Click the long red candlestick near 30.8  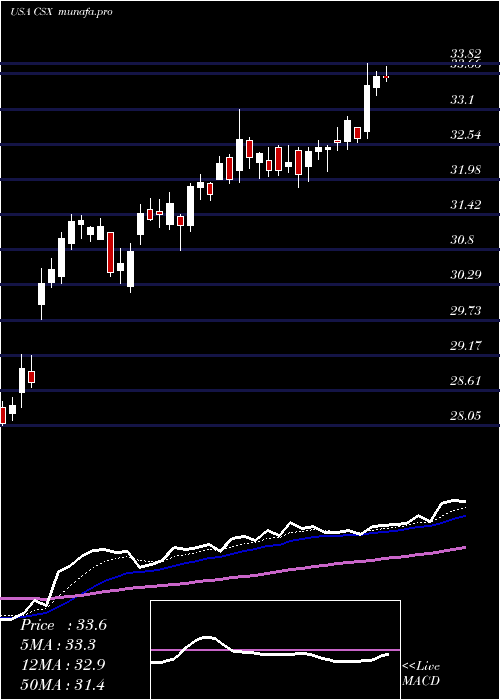110,252
